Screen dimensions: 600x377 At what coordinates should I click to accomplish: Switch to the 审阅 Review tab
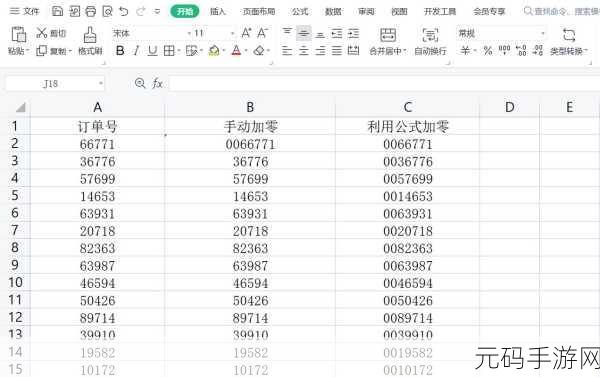click(x=367, y=12)
